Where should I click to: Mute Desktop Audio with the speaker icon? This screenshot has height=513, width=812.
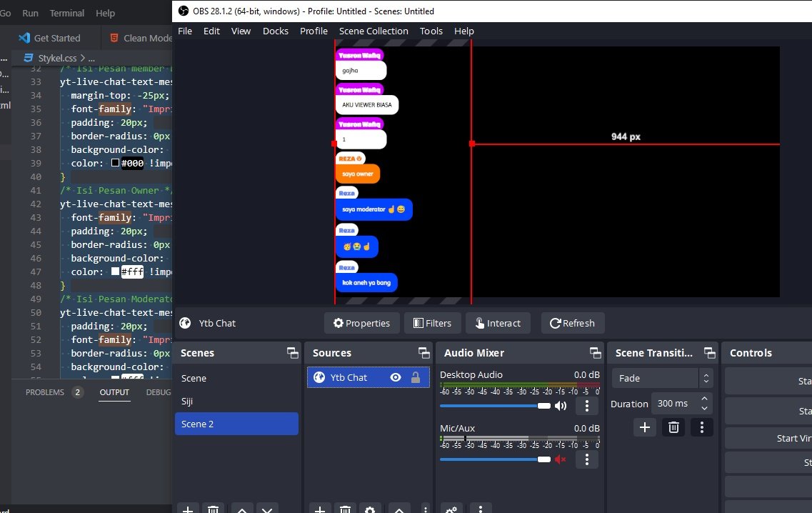click(x=561, y=406)
